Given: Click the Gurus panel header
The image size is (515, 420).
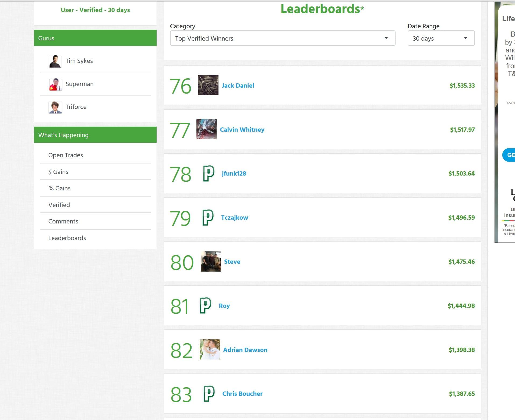Looking at the screenshot, I should pyautogui.click(x=95, y=38).
